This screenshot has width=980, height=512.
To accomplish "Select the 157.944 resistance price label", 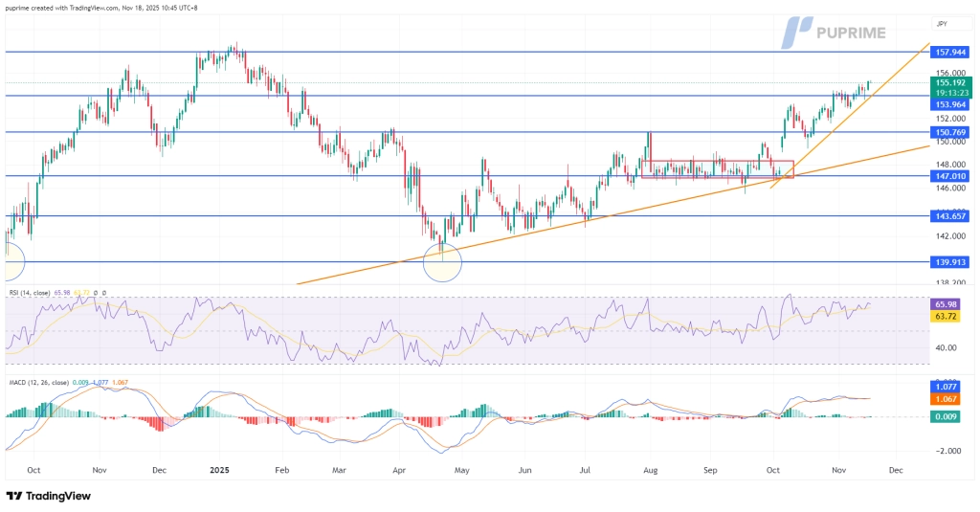I will (x=950, y=53).
